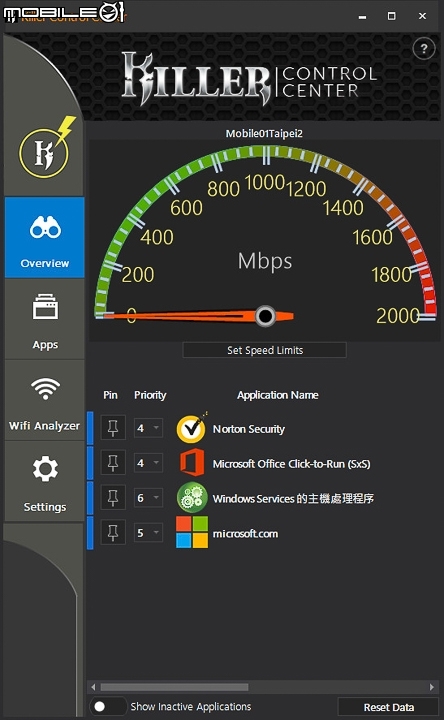
Task: Open the Settings tab label
Action: point(45,507)
